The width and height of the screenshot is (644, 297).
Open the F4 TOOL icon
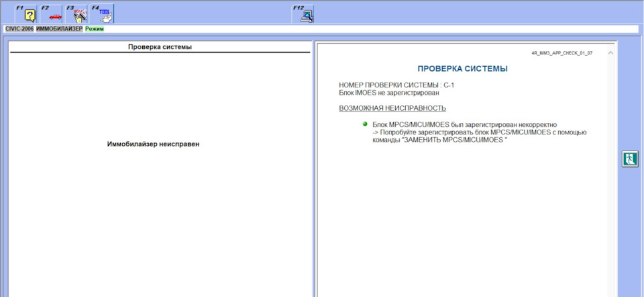click(103, 14)
